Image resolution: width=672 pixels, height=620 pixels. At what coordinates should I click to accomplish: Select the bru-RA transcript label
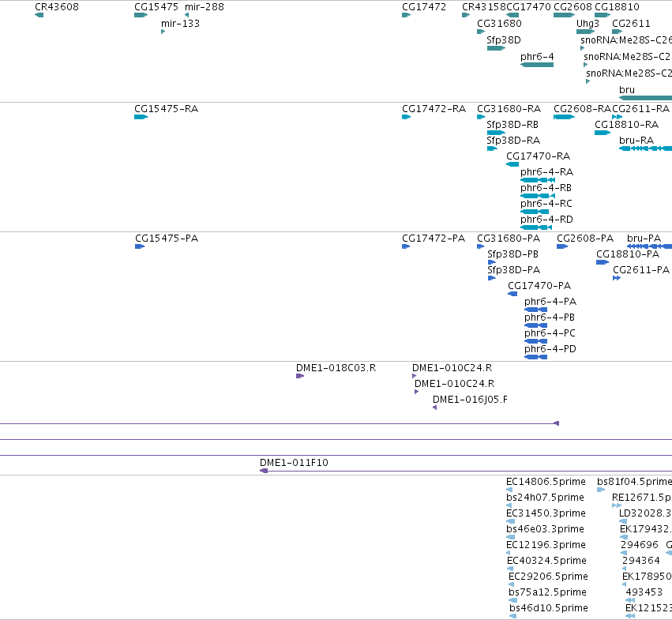tap(636, 141)
